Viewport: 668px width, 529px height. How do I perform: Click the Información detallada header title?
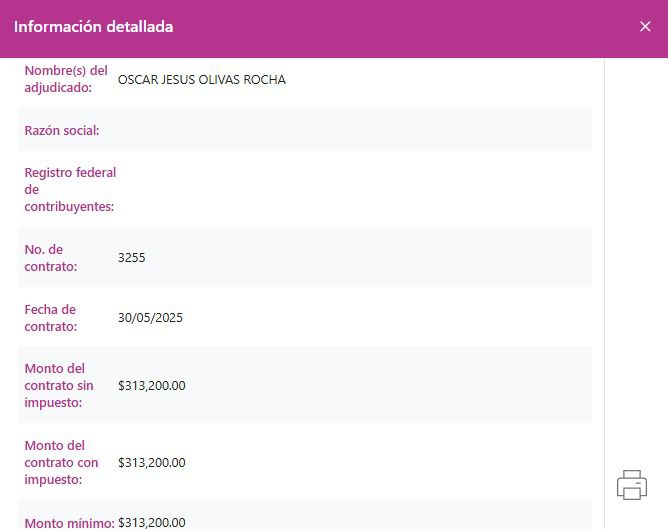click(93, 27)
